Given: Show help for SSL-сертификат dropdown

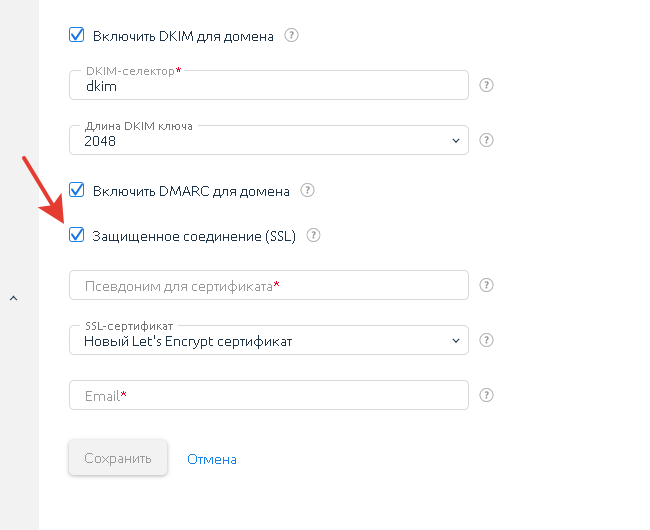Looking at the screenshot, I should [x=486, y=340].
